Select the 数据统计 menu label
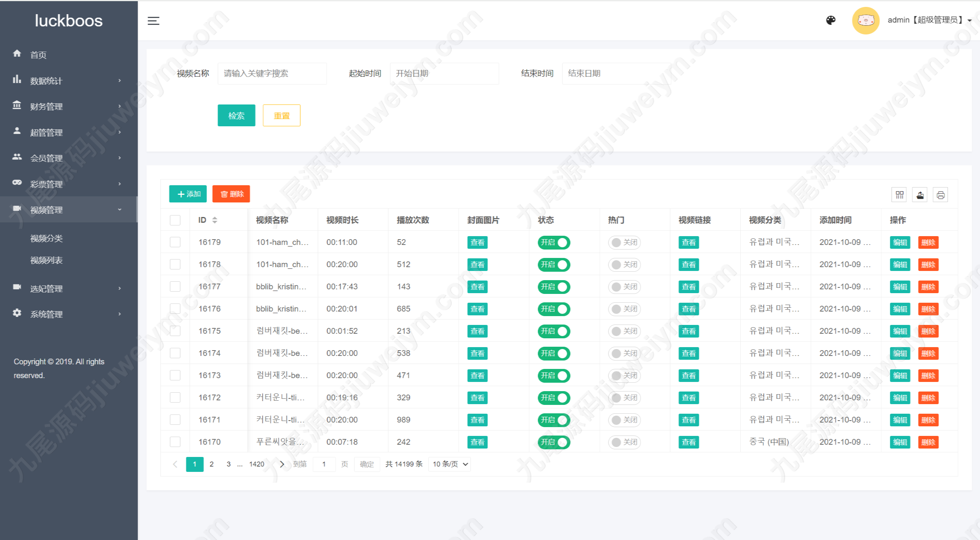980x540 pixels. (46, 81)
